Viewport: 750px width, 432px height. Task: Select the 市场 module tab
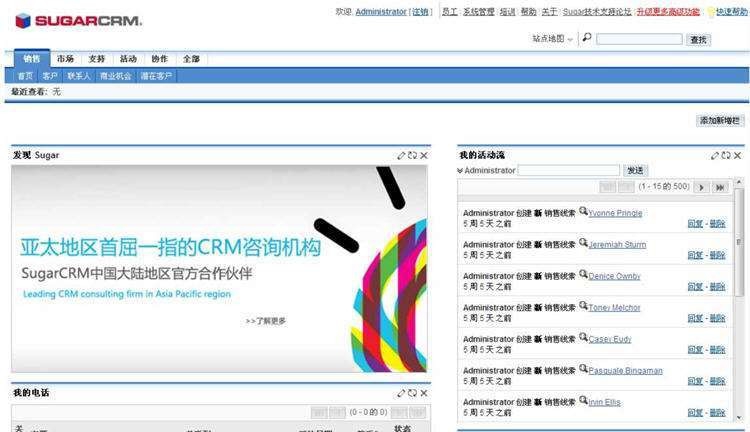[65, 59]
